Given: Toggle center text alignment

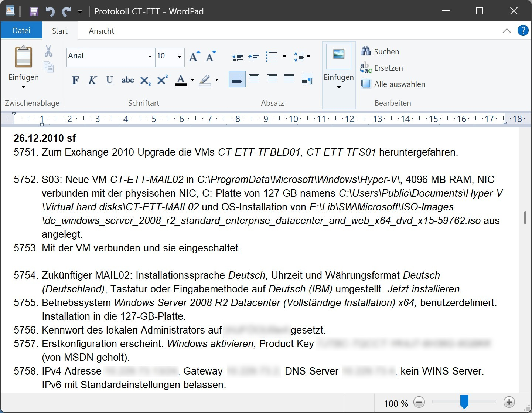Looking at the screenshot, I should click(x=254, y=79).
